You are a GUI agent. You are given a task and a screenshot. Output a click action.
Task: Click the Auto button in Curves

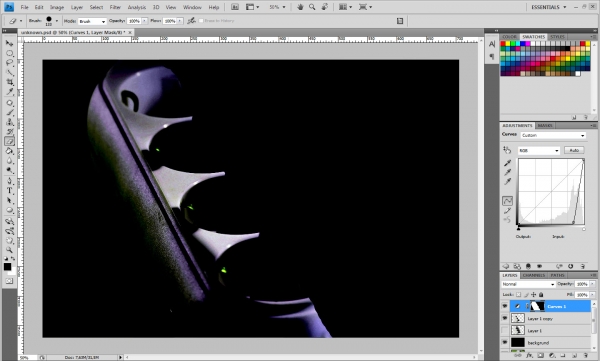pos(574,150)
